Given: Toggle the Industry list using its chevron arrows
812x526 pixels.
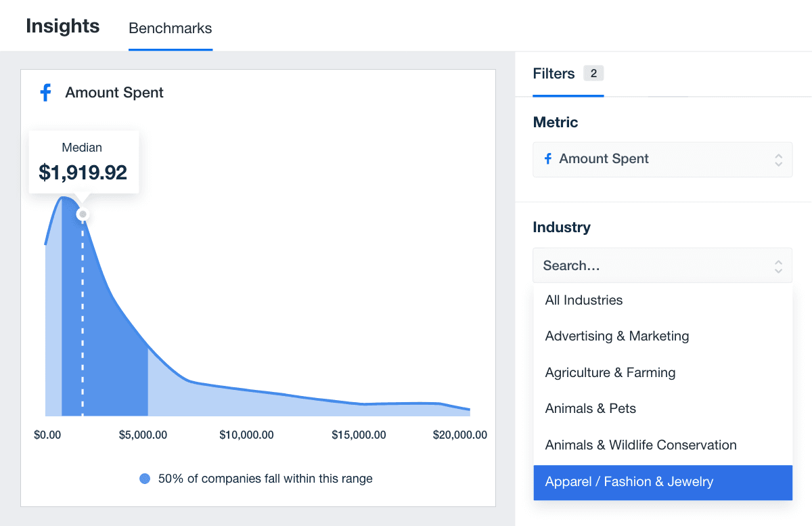Looking at the screenshot, I should coord(778,266).
